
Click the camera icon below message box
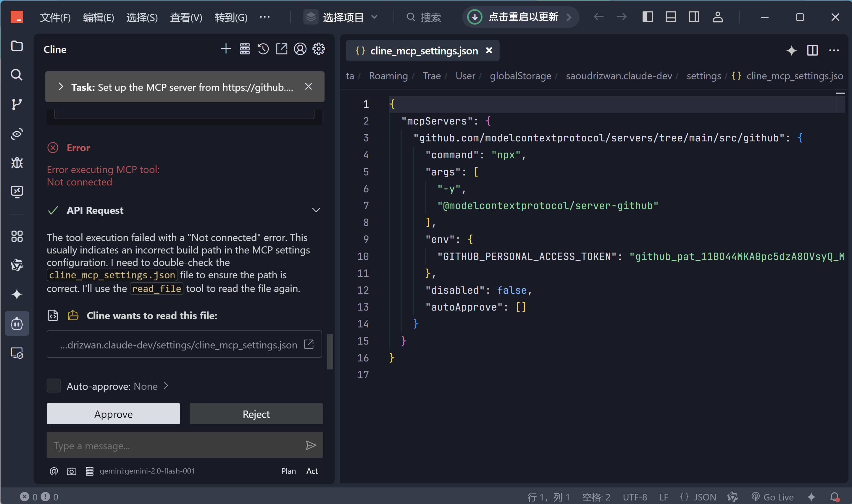pyautogui.click(x=71, y=471)
